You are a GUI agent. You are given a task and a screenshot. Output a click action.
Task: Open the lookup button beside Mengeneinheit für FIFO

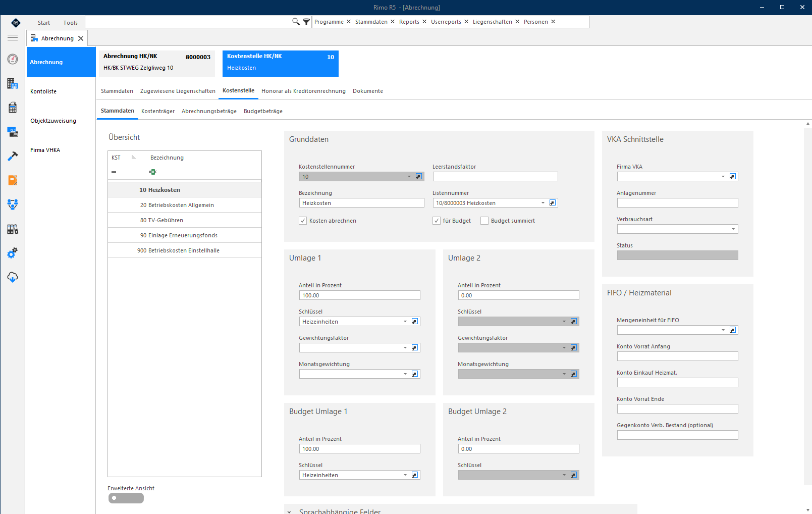tap(733, 330)
